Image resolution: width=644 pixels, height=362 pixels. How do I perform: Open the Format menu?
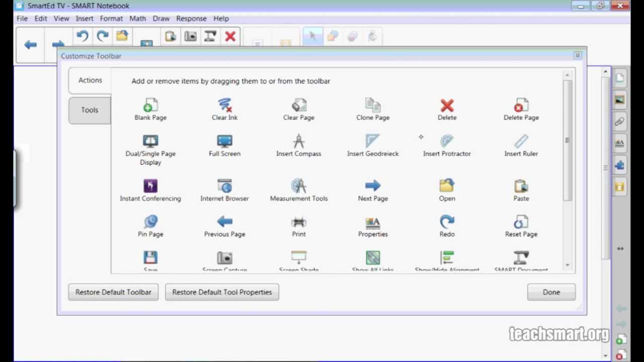[111, 19]
